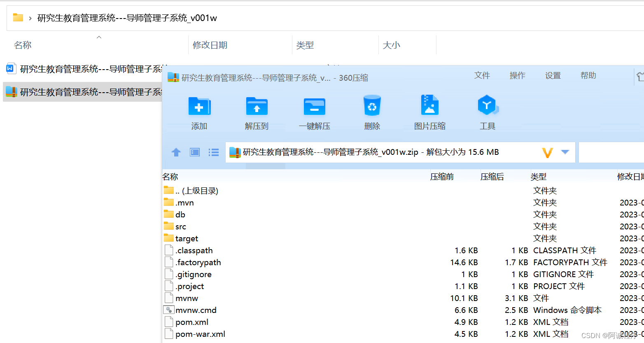This screenshot has width=644, height=343.
Task: Select the zip archive in the Explorer list
Action: [83, 92]
